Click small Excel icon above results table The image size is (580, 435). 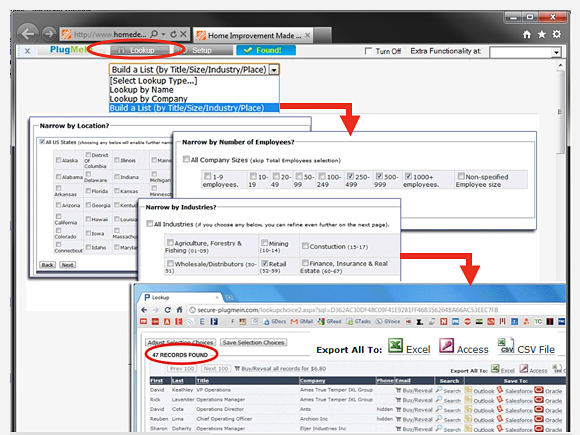(x=495, y=368)
